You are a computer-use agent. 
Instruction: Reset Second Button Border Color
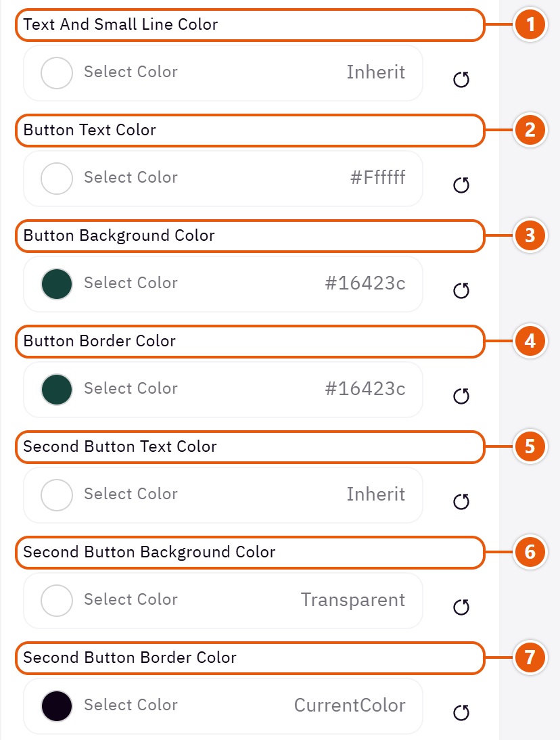pos(461,712)
